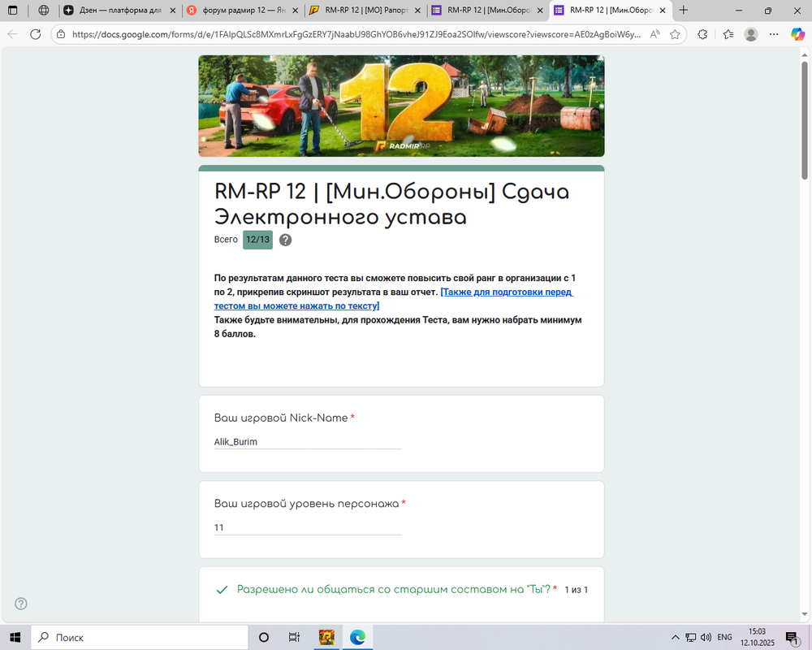Click the character level field showing 11

[x=308, y=527]
